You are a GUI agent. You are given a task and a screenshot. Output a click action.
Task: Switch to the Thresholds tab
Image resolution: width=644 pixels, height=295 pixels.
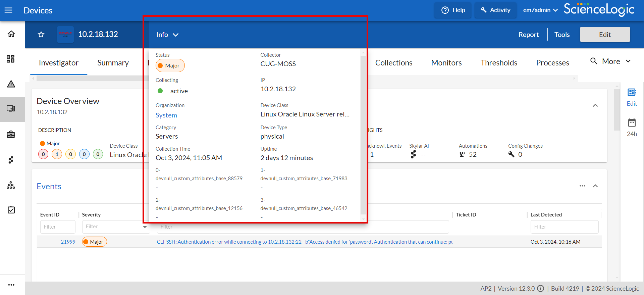coord(498,63)
